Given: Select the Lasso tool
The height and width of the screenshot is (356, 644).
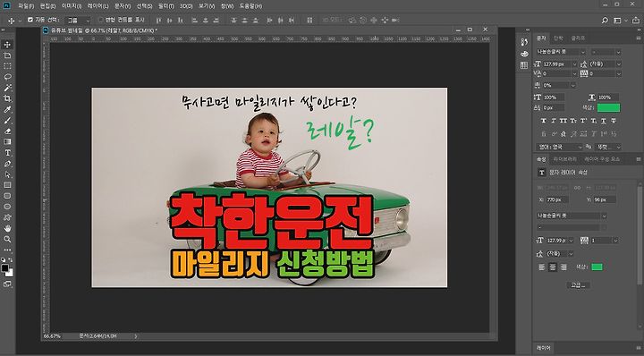Looking at the screenshot, I should 7,77.
